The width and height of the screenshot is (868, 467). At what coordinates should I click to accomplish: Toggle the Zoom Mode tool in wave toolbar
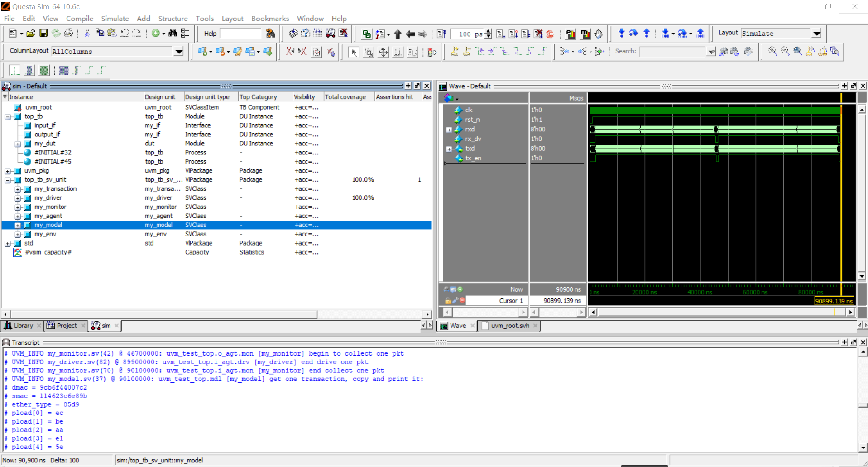369,52
